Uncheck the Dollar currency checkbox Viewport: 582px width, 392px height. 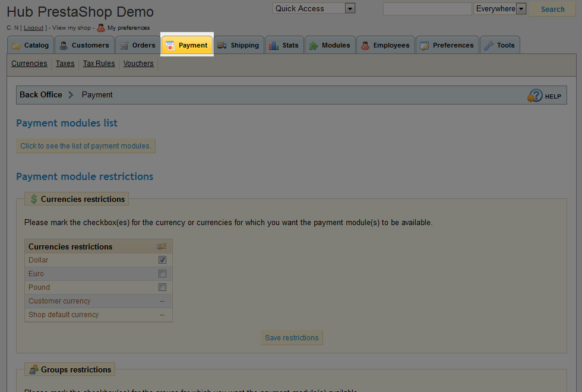[162, 260]
